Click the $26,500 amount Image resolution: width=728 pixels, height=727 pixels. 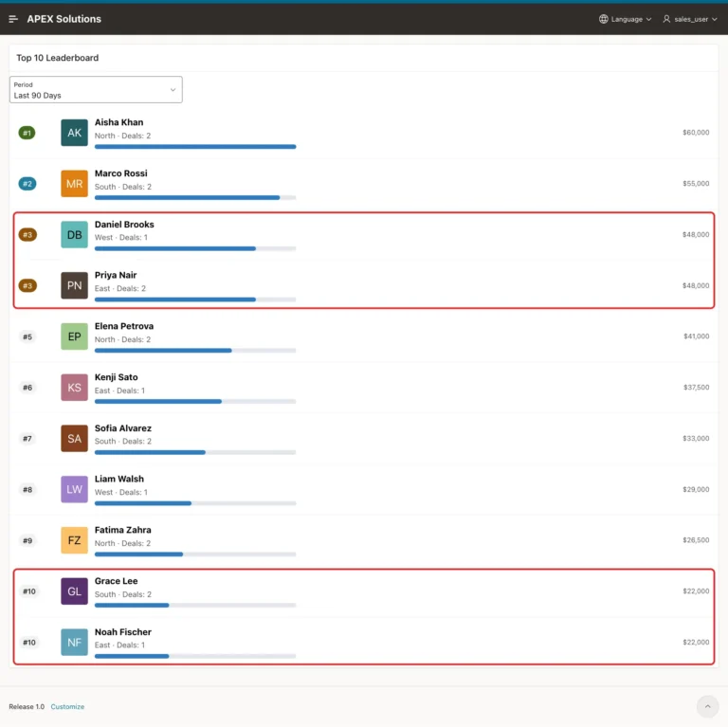(x=696, y=540)
